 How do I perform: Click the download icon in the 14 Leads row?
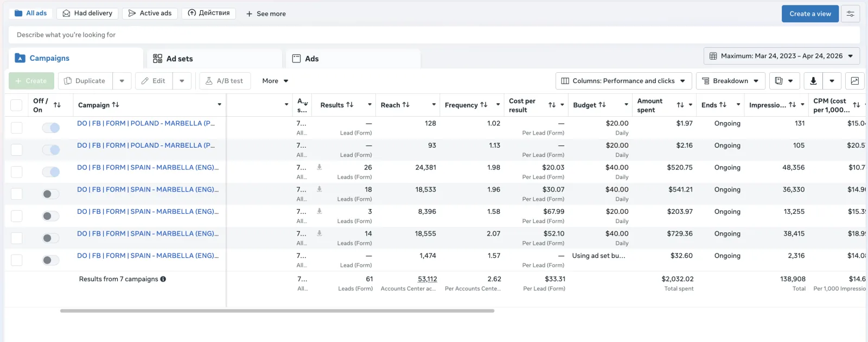(320, 233)
